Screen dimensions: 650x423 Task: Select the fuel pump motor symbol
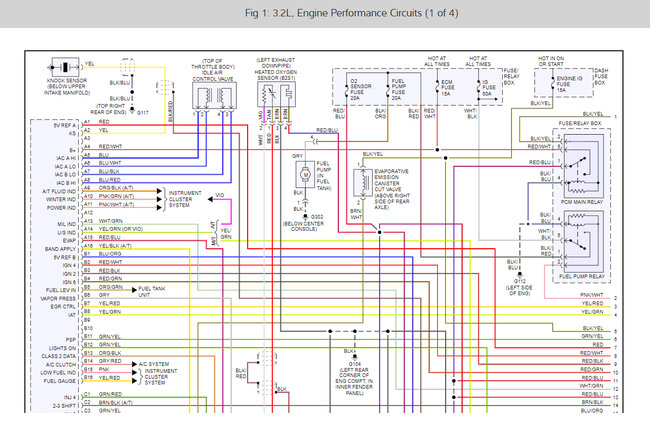pos(306,174)
